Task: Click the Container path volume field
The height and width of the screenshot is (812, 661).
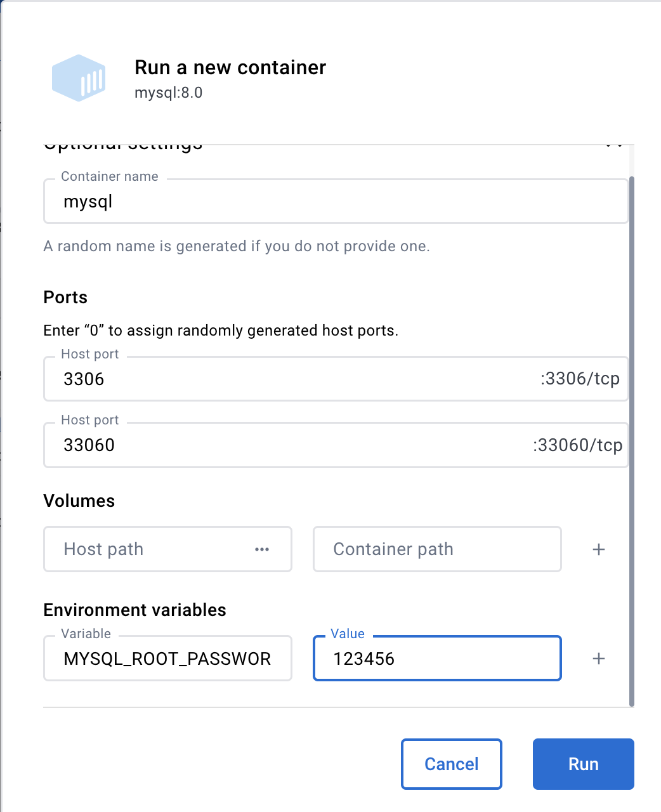Action: (437, 549)
